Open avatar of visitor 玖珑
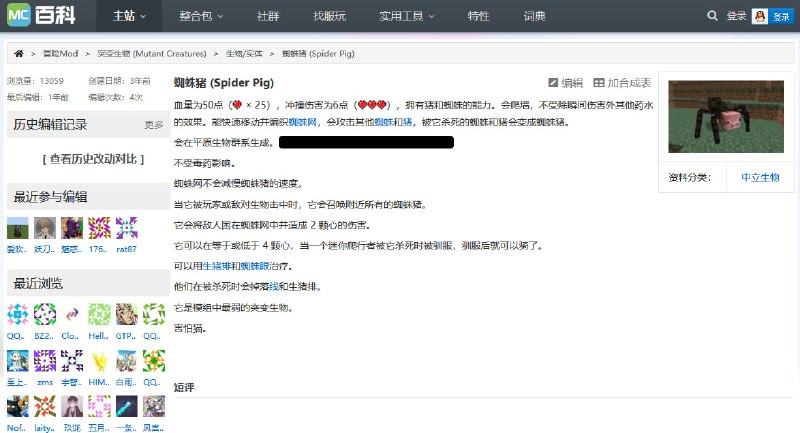 (72, 406)
